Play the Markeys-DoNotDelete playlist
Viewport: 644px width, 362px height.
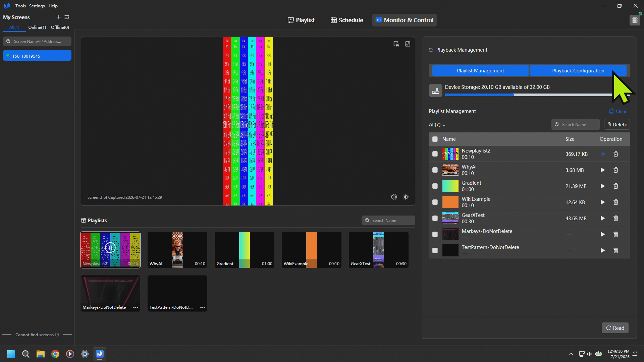coord(602,234)
